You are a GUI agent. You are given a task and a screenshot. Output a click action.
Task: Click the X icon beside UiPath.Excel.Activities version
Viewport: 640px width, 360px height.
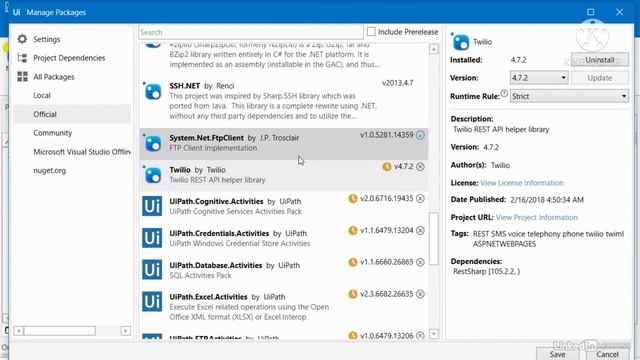click(x=420, y=294)
